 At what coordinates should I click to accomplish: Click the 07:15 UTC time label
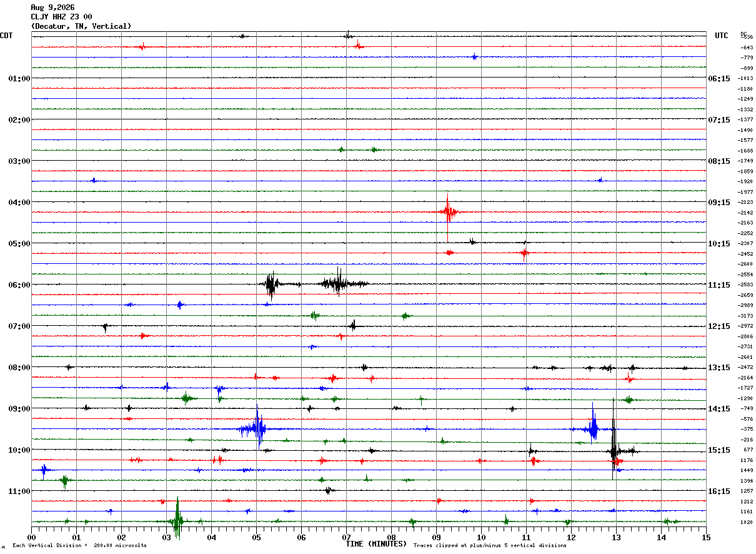pos(719,120)
